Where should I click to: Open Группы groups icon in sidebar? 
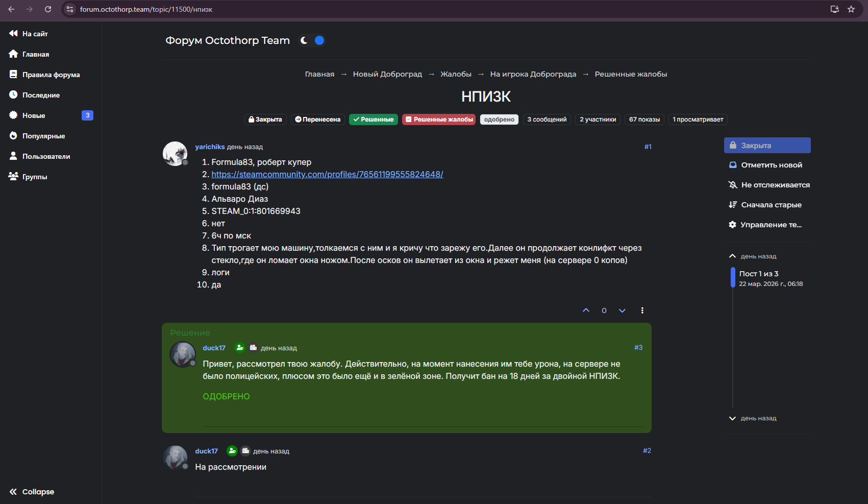pos(13,177)
